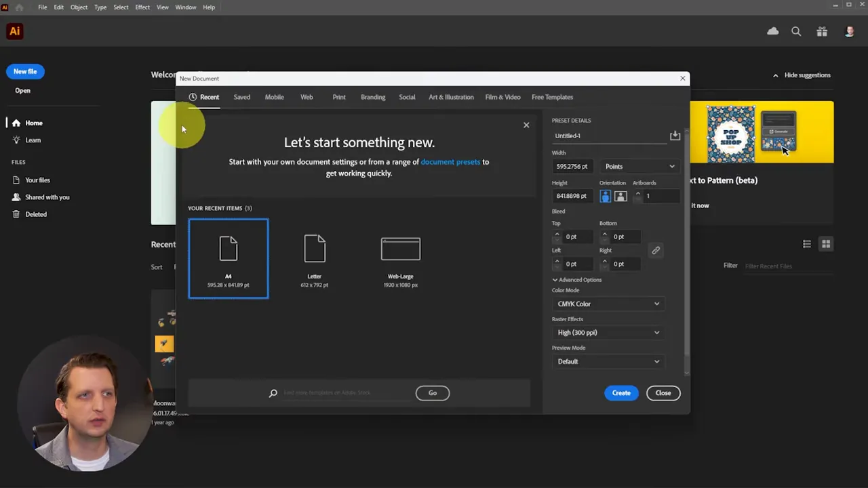This screenshot has height=488, width=868.
Task: Click the link icon to sync bleed values
Action: pyautogui.click(x=656, y=250)
